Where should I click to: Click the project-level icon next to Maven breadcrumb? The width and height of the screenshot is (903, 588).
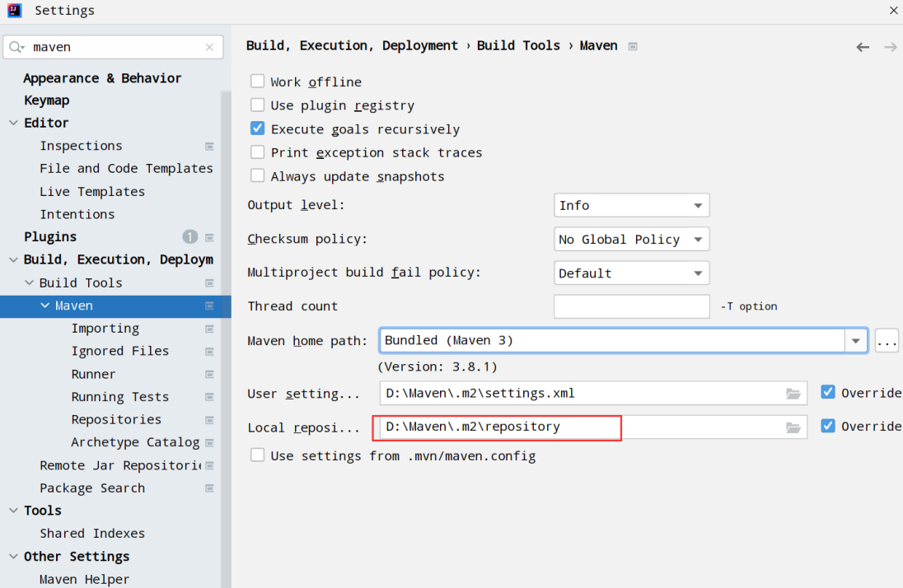pyautogui.click(x=633, y=47)
